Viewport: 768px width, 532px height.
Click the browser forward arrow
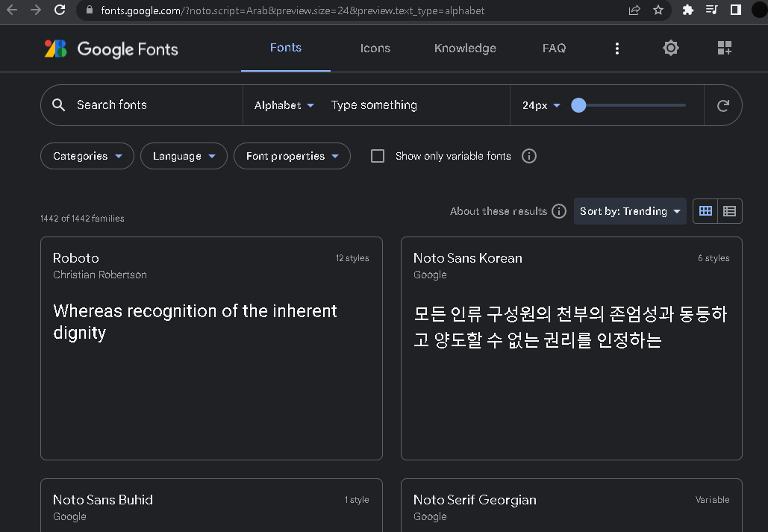[36, 10]
